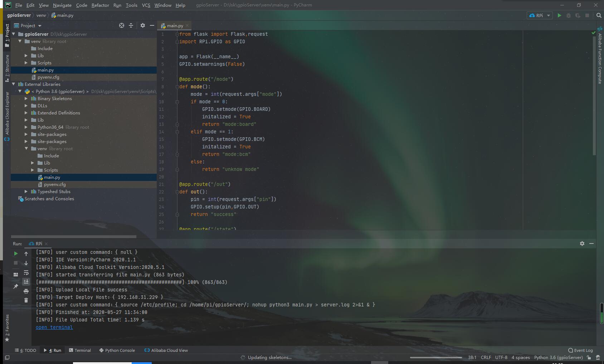
Task: Close the RPi run tab
Action: (x=46, y=244)
